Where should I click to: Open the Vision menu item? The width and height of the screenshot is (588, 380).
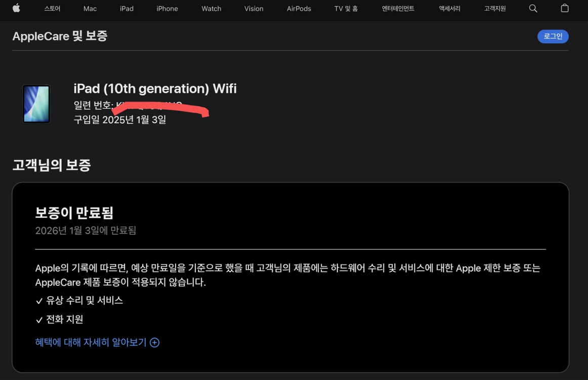click(254, 9)
